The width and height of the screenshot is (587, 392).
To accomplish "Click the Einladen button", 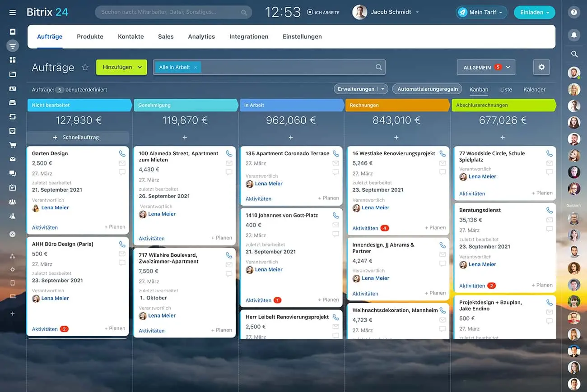I will [x=534, y=13].
